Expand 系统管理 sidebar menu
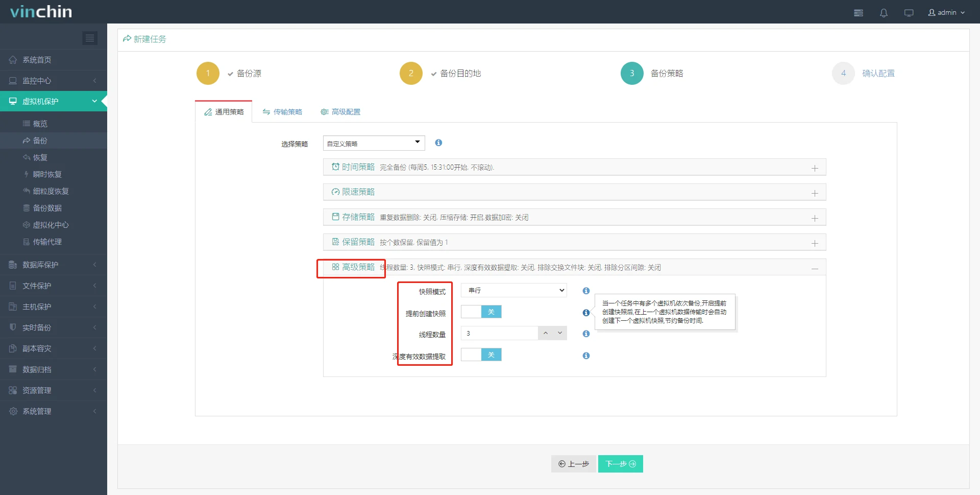Screen dimensions: 980x495 point(54,411)
